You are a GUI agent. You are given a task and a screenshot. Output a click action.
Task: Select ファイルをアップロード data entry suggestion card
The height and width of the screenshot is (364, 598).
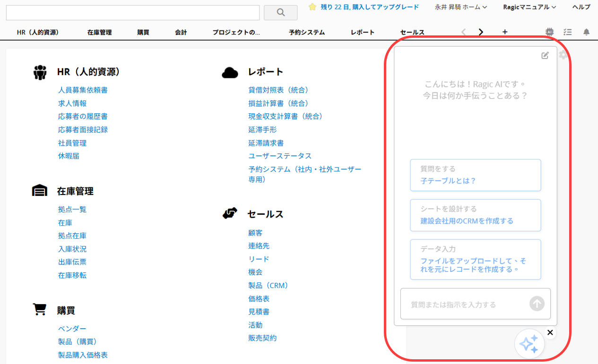(x=476, y=260)
